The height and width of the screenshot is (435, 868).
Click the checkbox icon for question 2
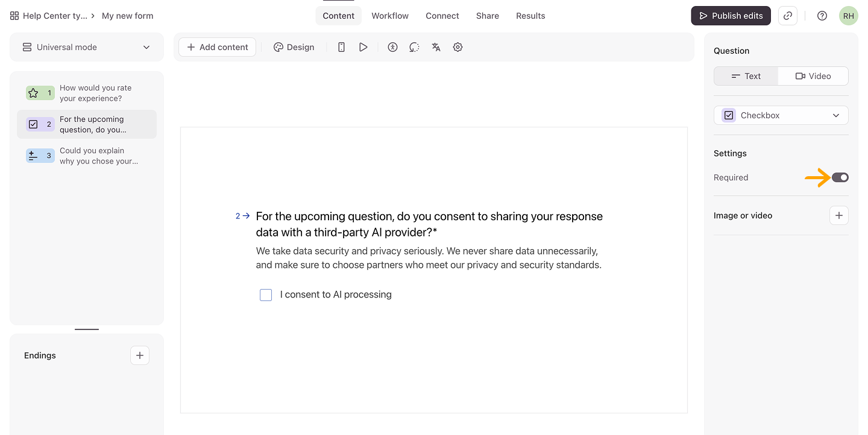tap(33, 124)
